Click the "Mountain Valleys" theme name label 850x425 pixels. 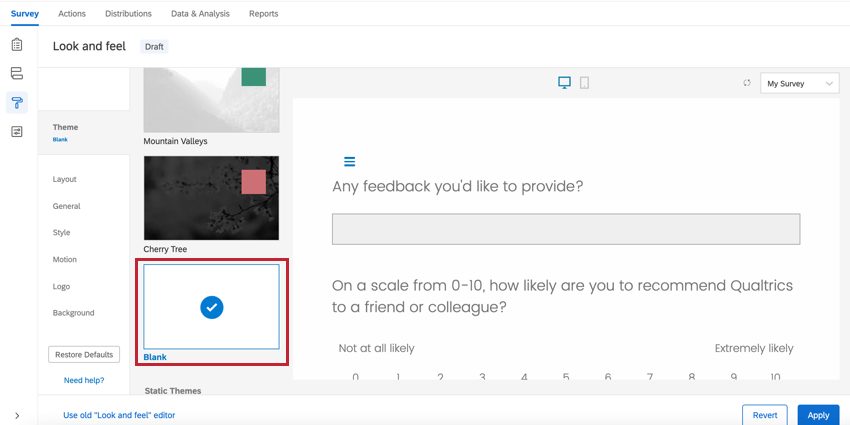click(175, 141)
